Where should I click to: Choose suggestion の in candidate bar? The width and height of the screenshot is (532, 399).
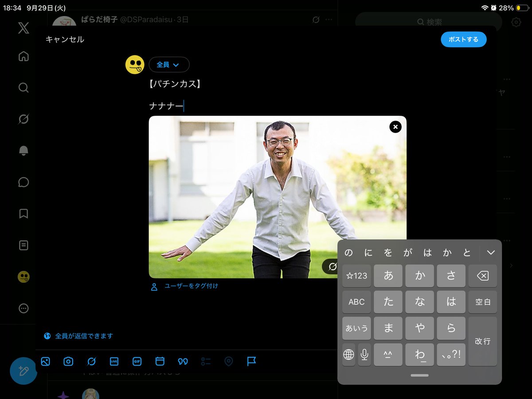(x=349, y=253)
